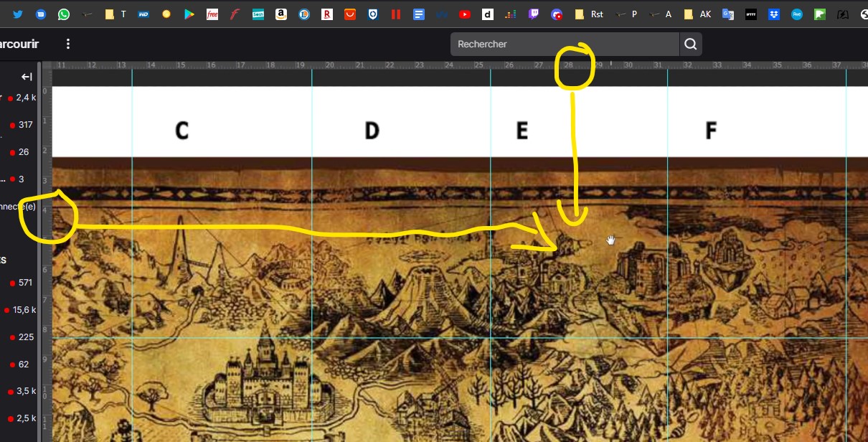Open the Deezer bookmark
This screenshot has width=868, height=442.
coord(510,14)
